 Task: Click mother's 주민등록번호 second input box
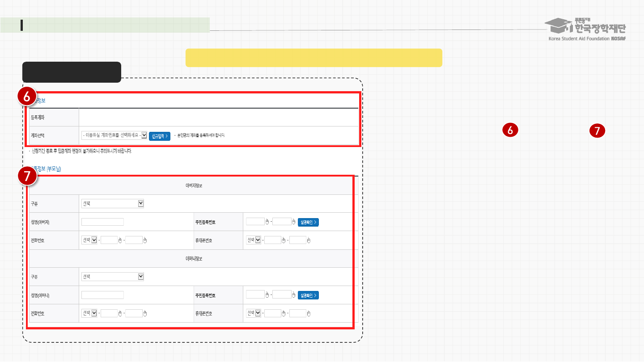tap(282, 295)
